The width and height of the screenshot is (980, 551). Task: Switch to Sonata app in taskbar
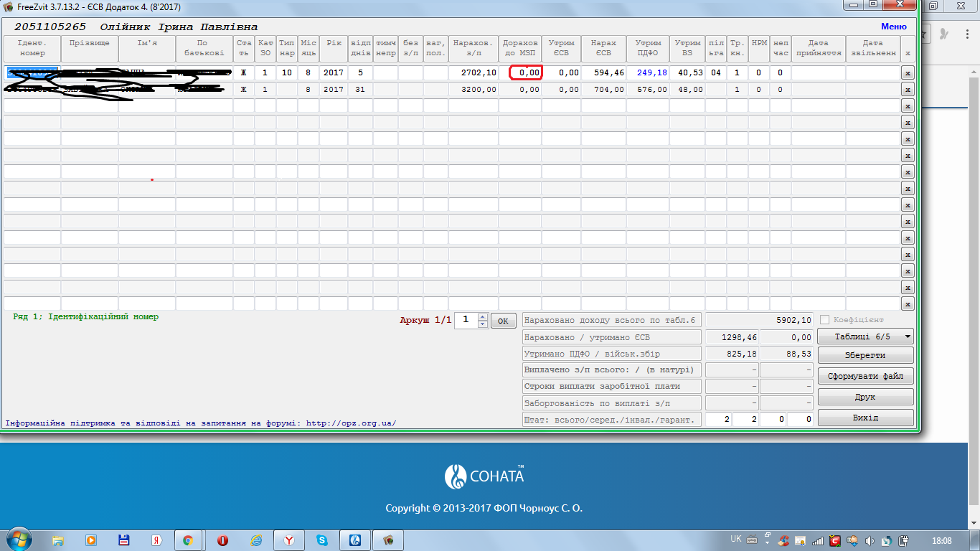click(354, 540)
